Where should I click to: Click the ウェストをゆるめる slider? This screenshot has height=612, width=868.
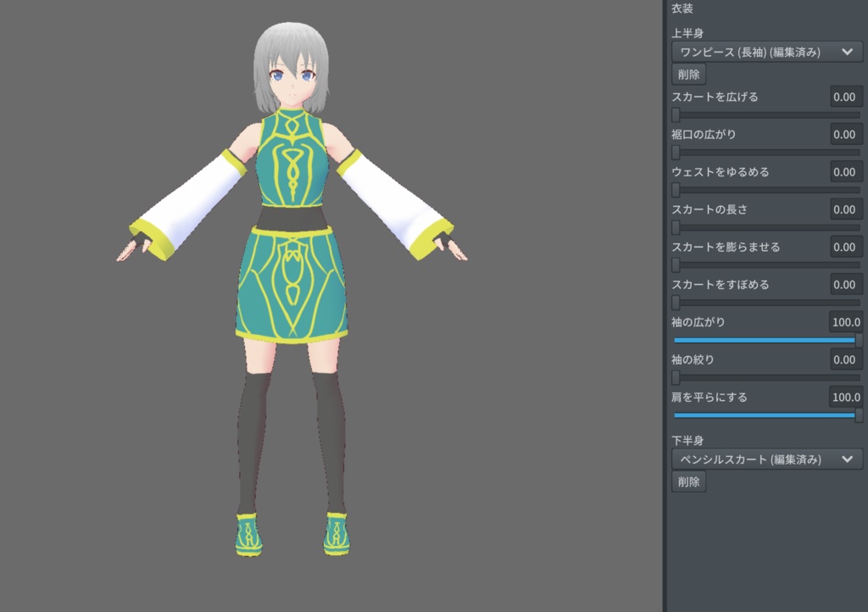click(x=763, y=190)
